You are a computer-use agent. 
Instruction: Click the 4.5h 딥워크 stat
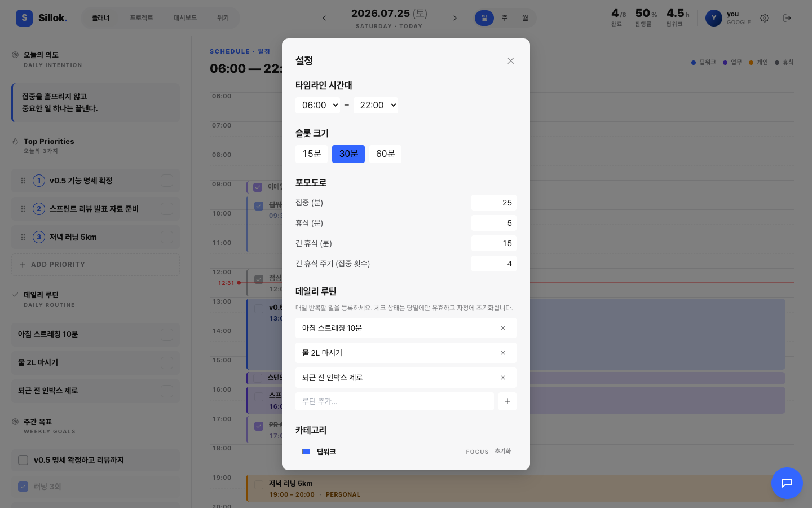point(678,17)
